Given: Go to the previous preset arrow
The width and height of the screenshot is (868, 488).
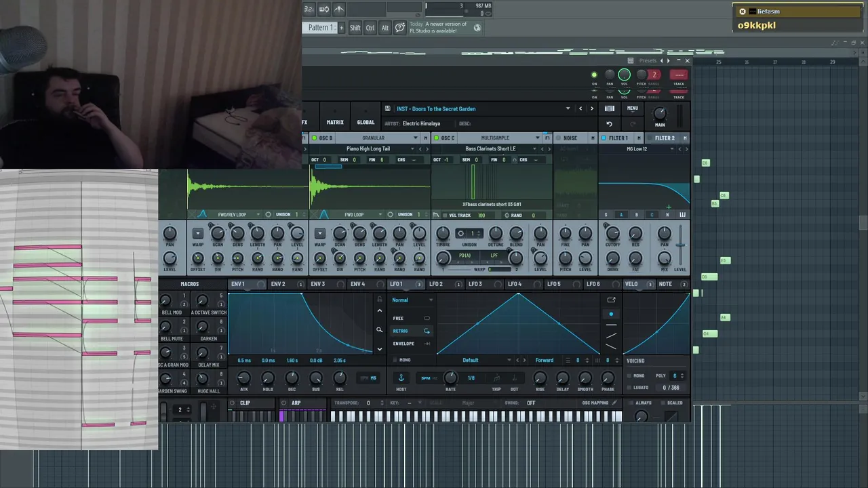Looking at the screenshot, I should (x=580, y=108).
